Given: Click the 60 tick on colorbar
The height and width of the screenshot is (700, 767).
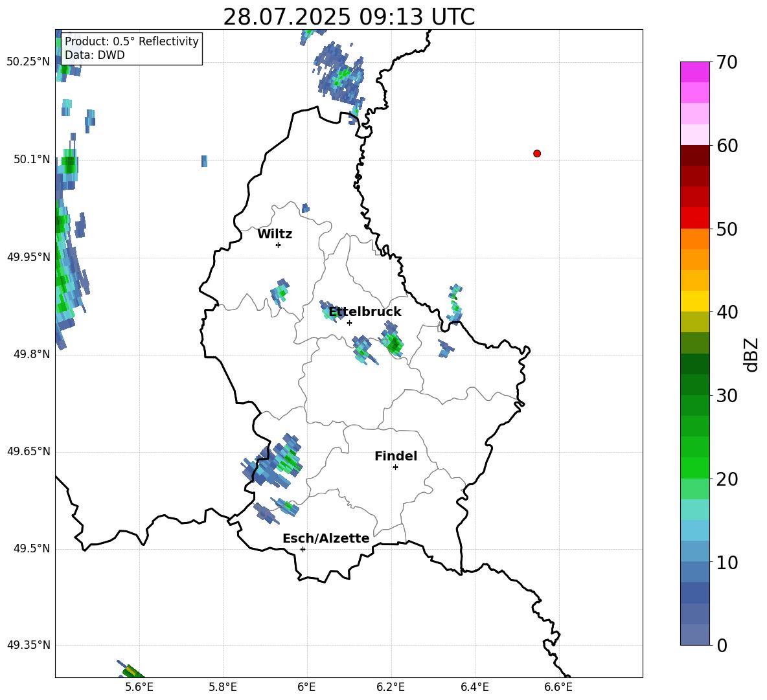Looking at the screenshot, I should (727, 146).
